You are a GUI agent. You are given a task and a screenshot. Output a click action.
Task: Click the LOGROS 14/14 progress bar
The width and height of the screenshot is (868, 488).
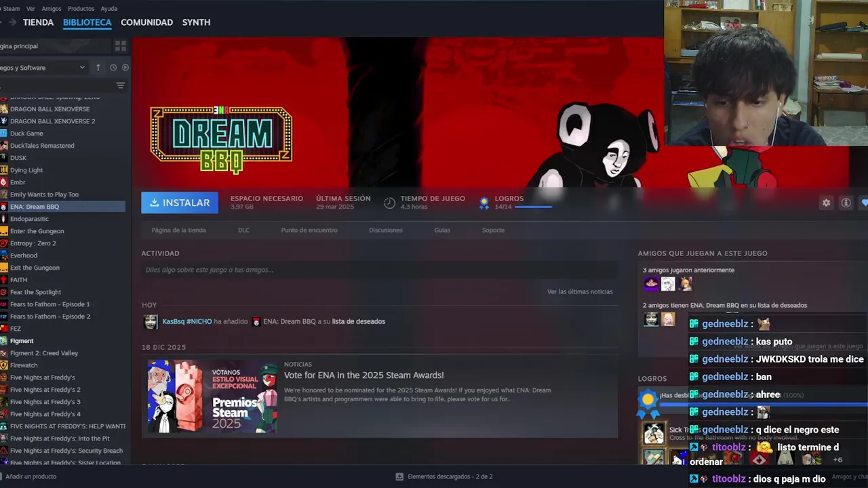click(x=533, y=207)
